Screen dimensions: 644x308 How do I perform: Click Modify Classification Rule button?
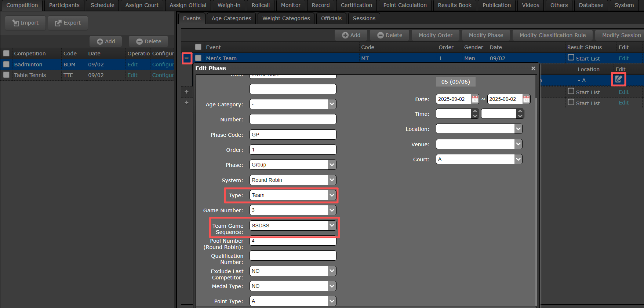coord(552,35)
